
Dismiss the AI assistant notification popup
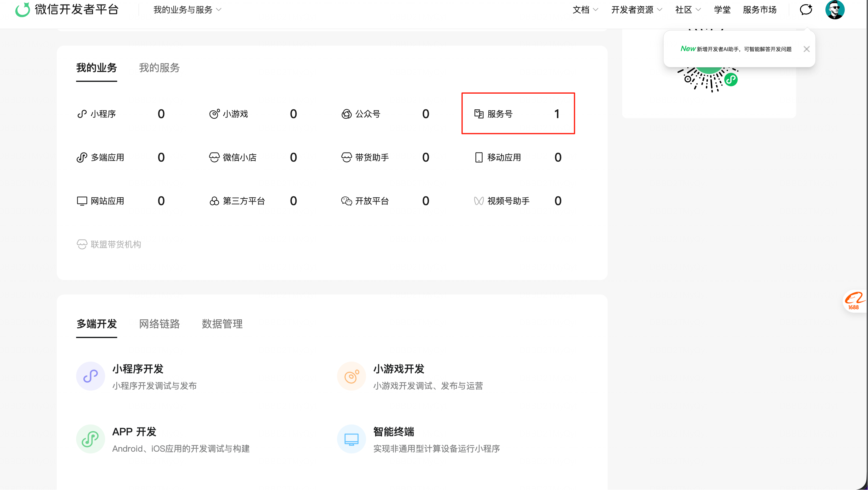(806, 49)
